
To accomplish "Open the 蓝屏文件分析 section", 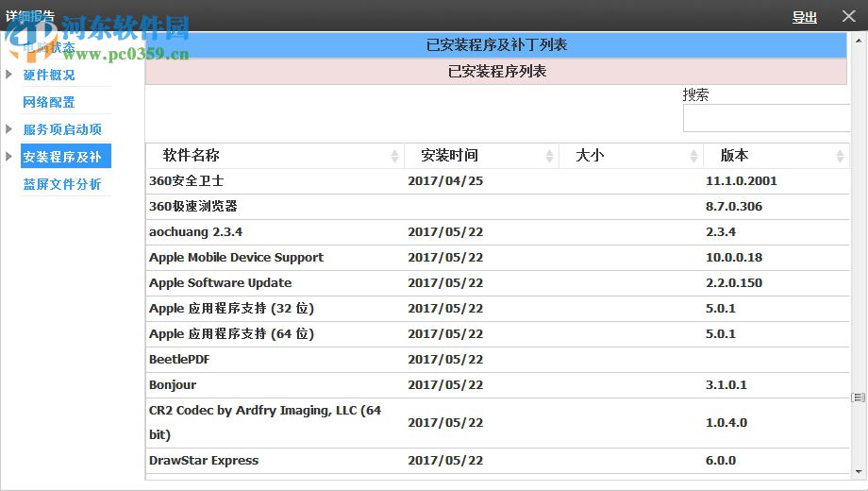I will (62, 184).
